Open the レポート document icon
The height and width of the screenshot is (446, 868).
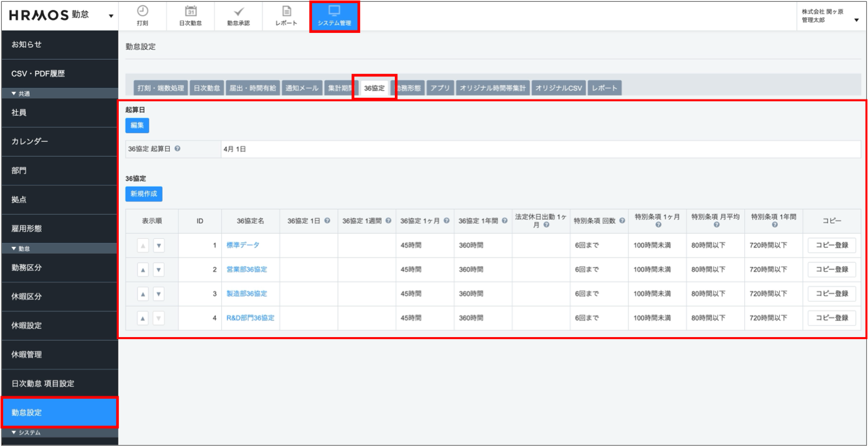[x=287, y=11]
